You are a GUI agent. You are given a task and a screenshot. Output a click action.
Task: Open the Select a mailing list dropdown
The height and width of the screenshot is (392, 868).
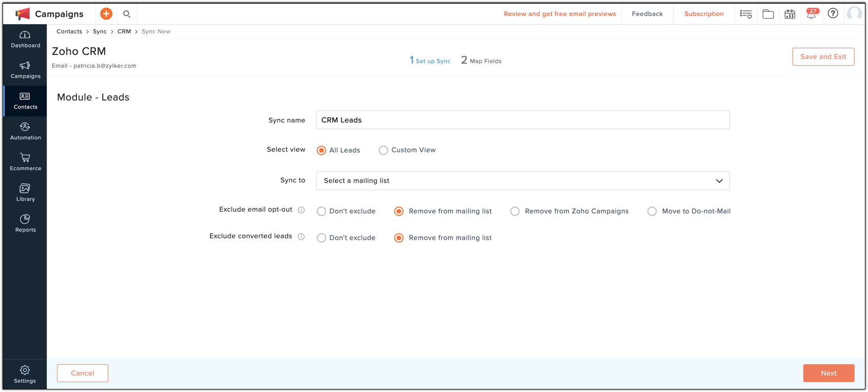pos(523,181)
